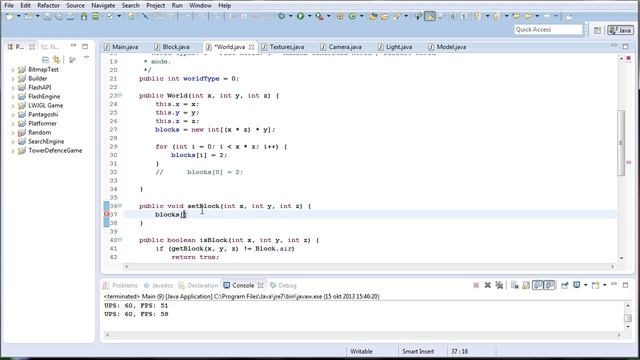Click the editor vertical scrollbar thumb
The width and height of the screenshot is (640, 360).
coord(621,143)
